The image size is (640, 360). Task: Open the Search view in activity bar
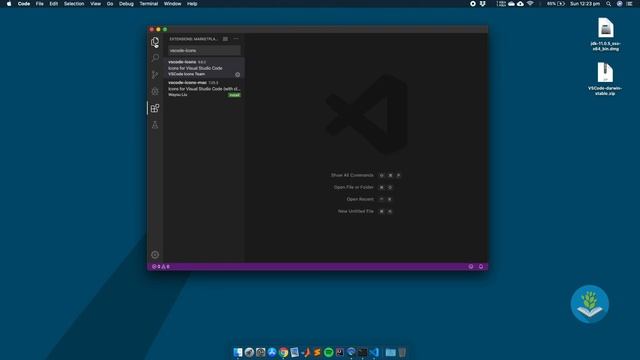155,58
